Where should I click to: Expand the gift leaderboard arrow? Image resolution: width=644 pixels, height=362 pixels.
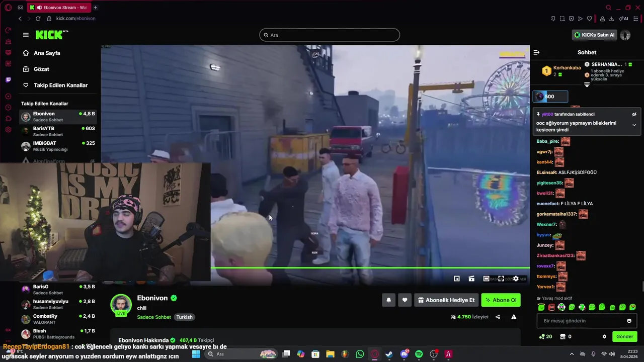pos(587,85)
